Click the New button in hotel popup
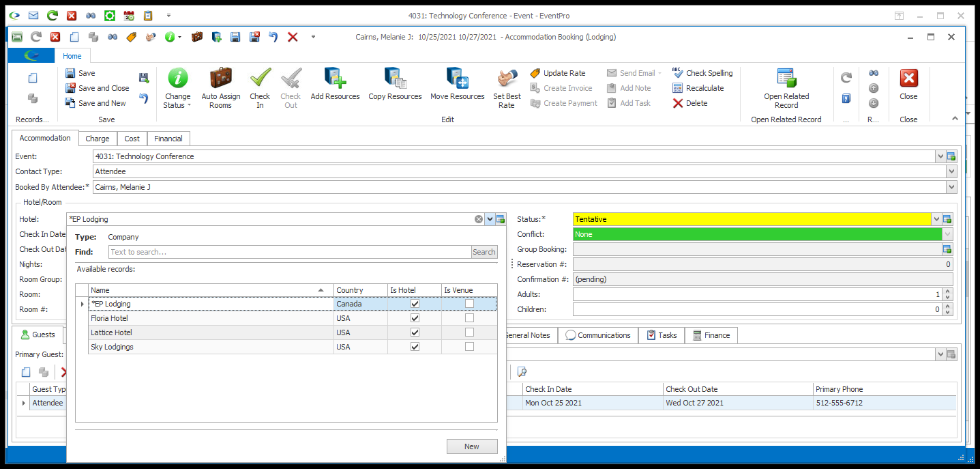The image size is (980, 469). pyautogui.click(x=472, y=446)
